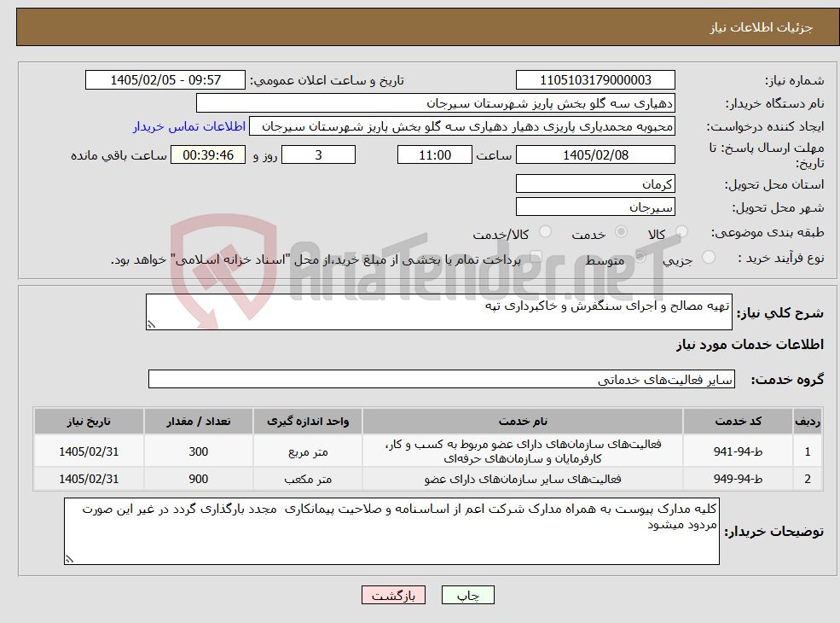Click the گروه خدمت service group field

click(442, 379)
